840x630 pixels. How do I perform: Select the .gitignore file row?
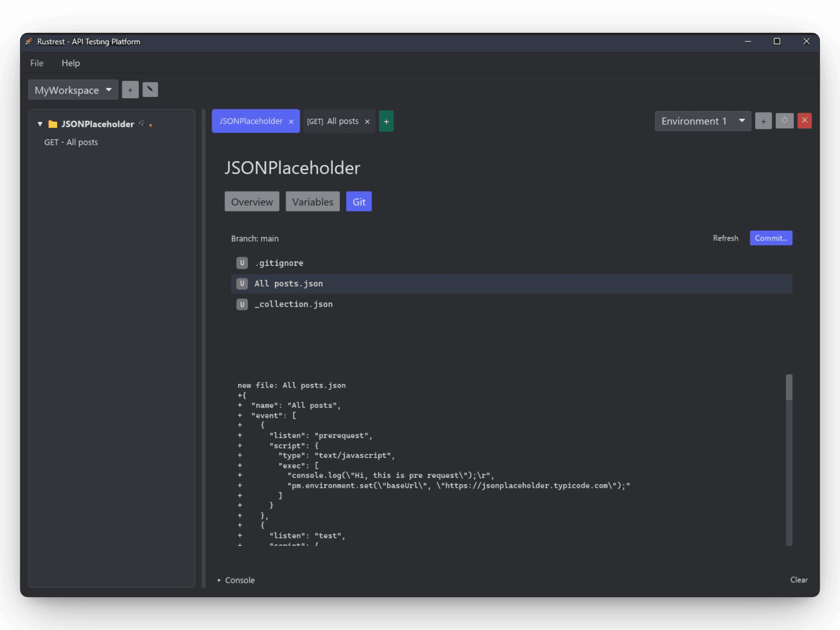point(511,263)
